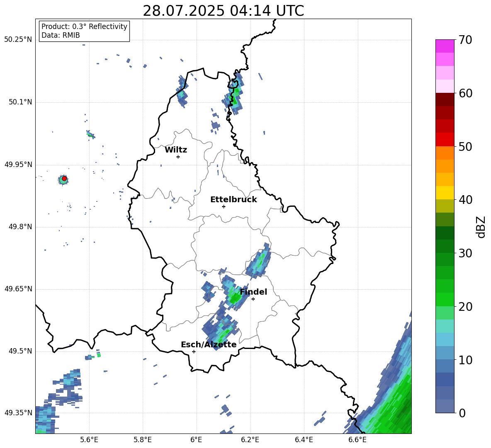The height and width of the screenshot is (448, 491).
Task: Click the 6.2°E longitude label
Action: (250, 440)
